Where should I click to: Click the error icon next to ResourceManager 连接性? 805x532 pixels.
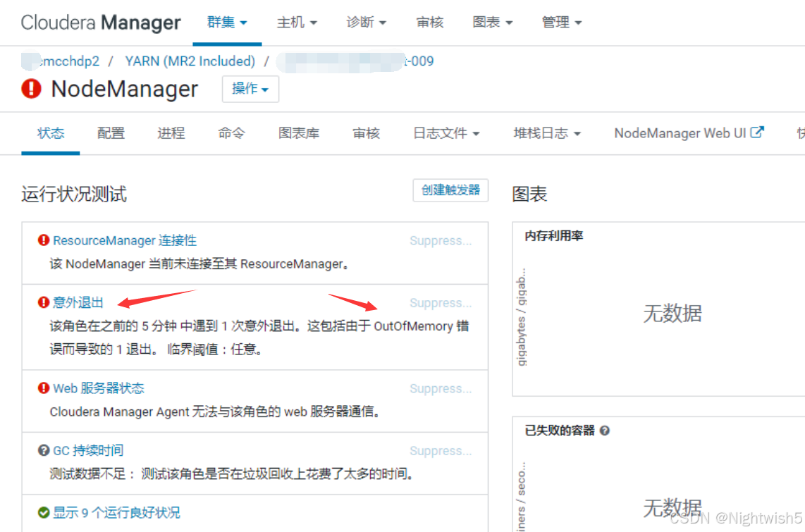44,240
